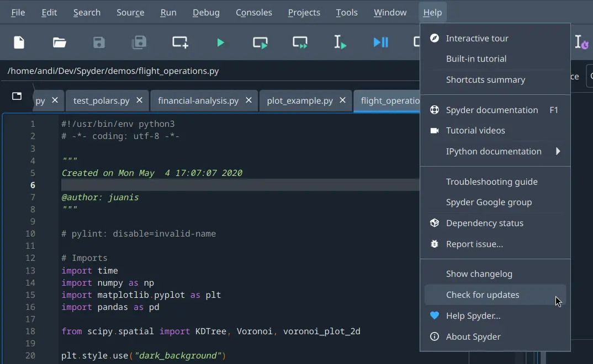Open the Window menu
This screenshot has width=593, height=364.
tap(390, 13)
